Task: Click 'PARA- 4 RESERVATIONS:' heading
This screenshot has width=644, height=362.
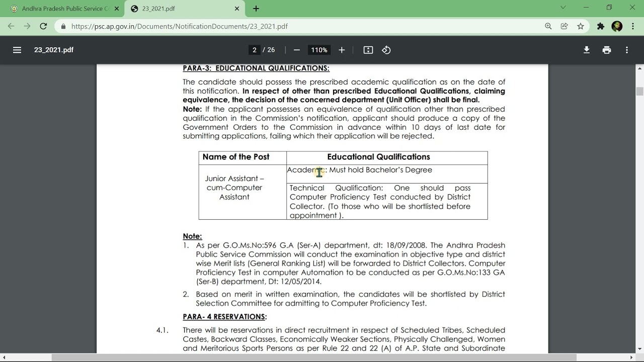Action: [x=225, y=317]
